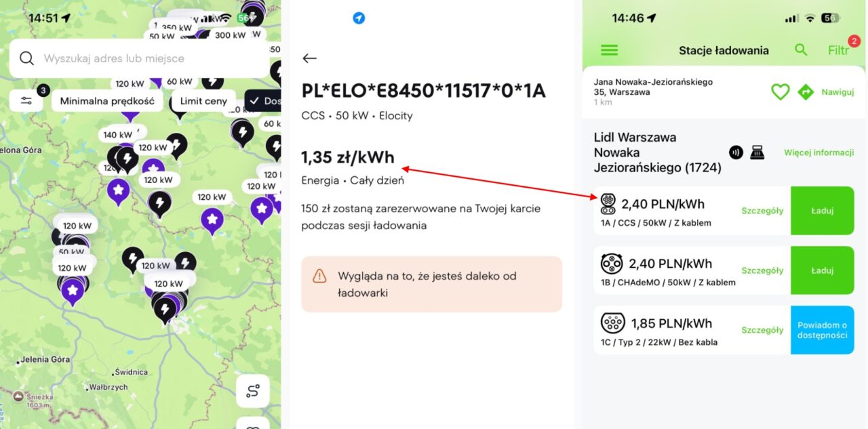Open Szczegóły for 1C Typ 2 connector
Viewport: 868px width, 429px height.
click(x=762, y=330)
